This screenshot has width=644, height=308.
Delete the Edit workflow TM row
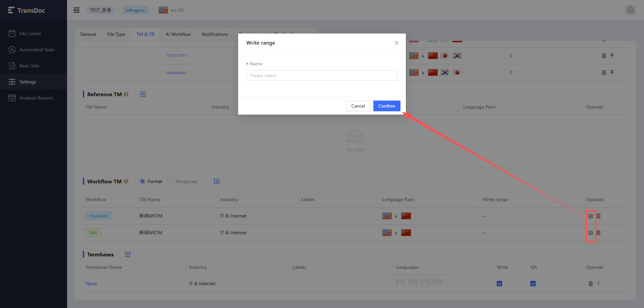(x=598, y=233)
